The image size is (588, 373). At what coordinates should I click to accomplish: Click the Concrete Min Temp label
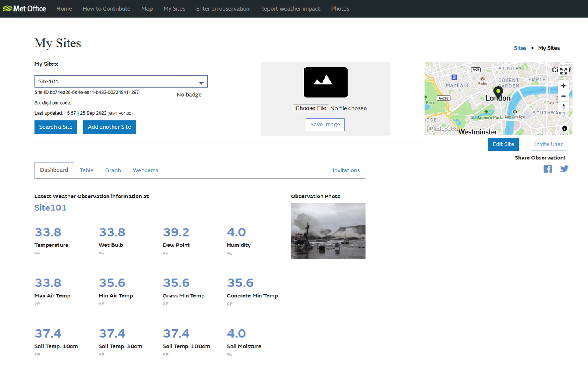pyautogui.click(x=252, y=296)
